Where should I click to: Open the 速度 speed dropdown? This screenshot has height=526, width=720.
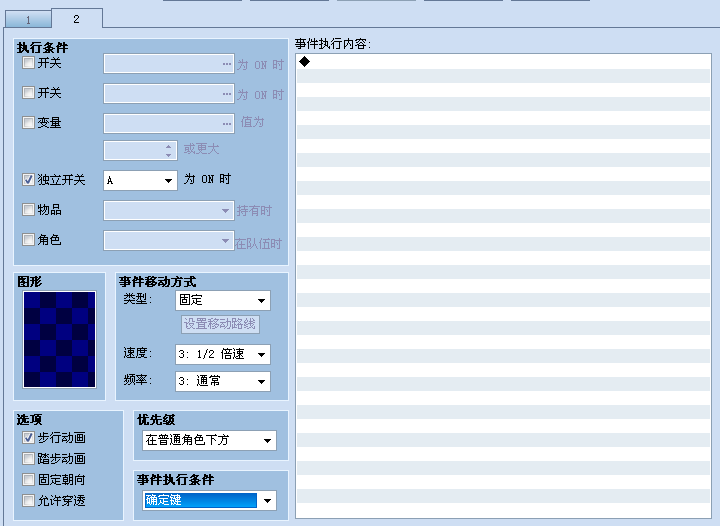tap(223, 354)
